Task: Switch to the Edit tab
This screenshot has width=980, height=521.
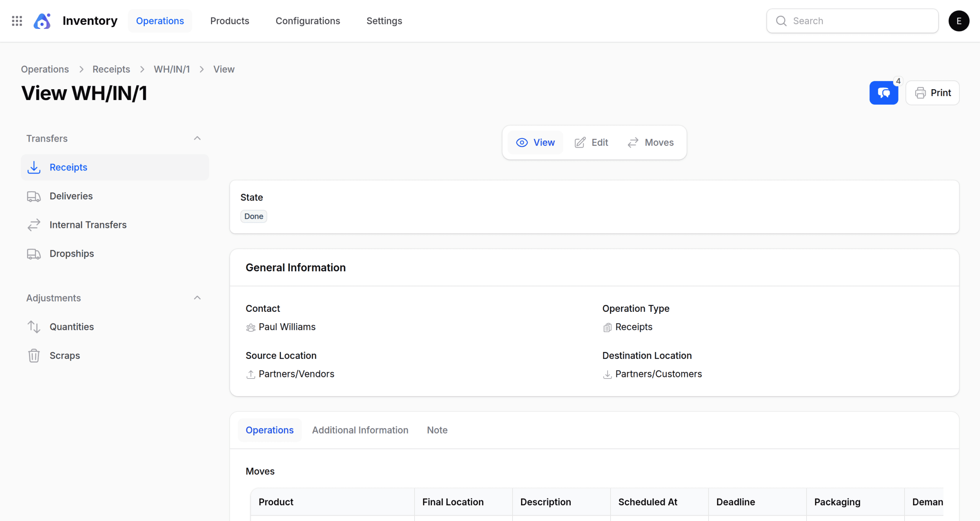Action: click(591, 143)
